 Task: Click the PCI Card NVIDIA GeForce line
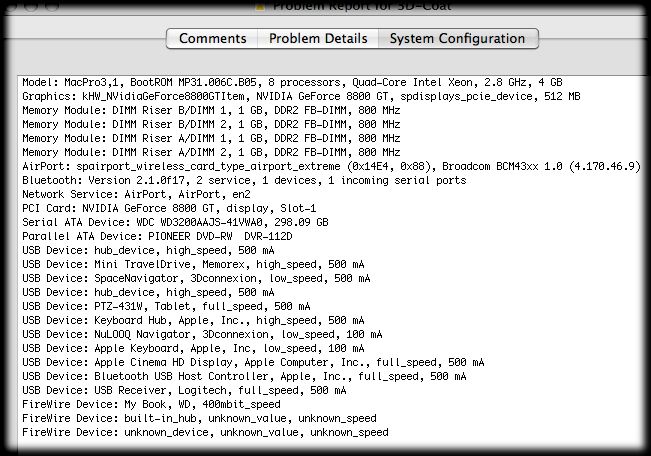169,208
